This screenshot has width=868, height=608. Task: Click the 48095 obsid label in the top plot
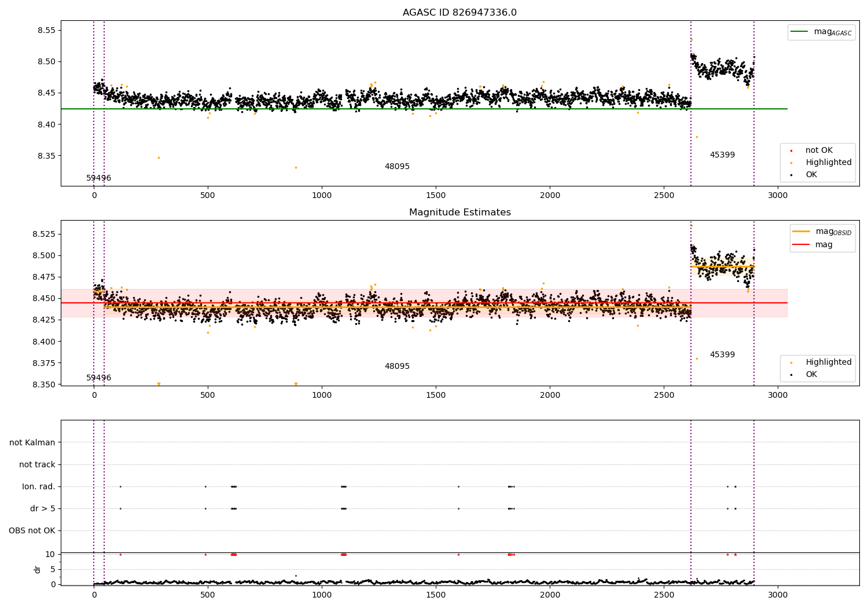tap(397, 167)
